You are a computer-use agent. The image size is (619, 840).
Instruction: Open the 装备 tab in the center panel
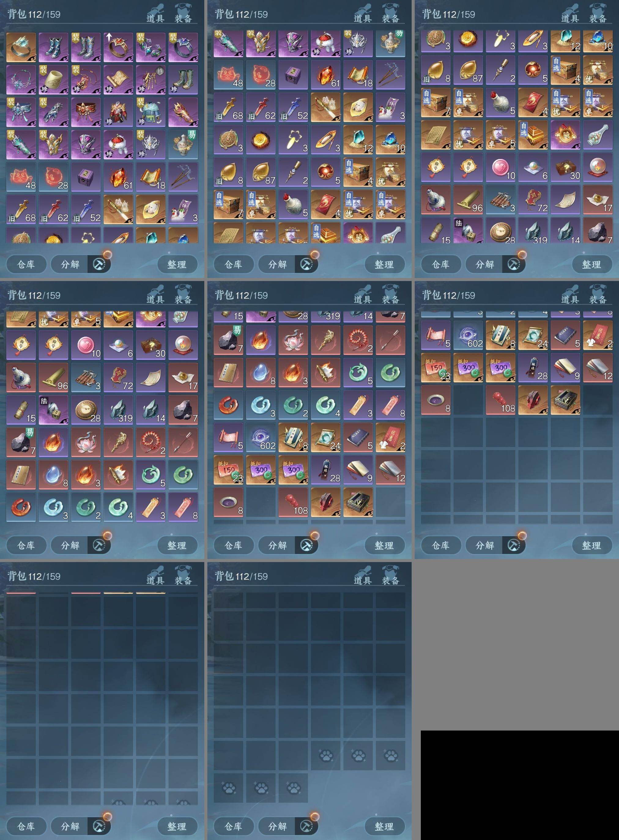(391, 295)
